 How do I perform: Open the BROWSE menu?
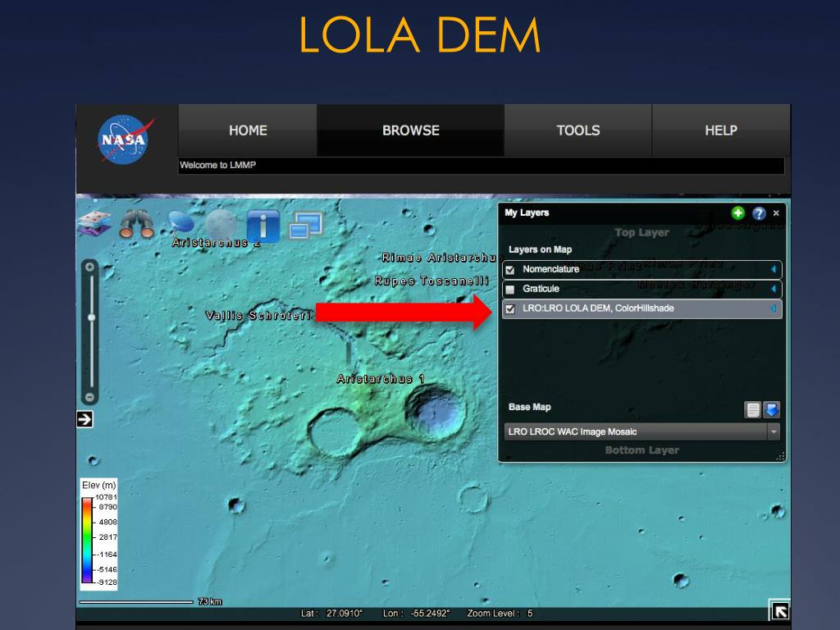[x=410, y=130]
